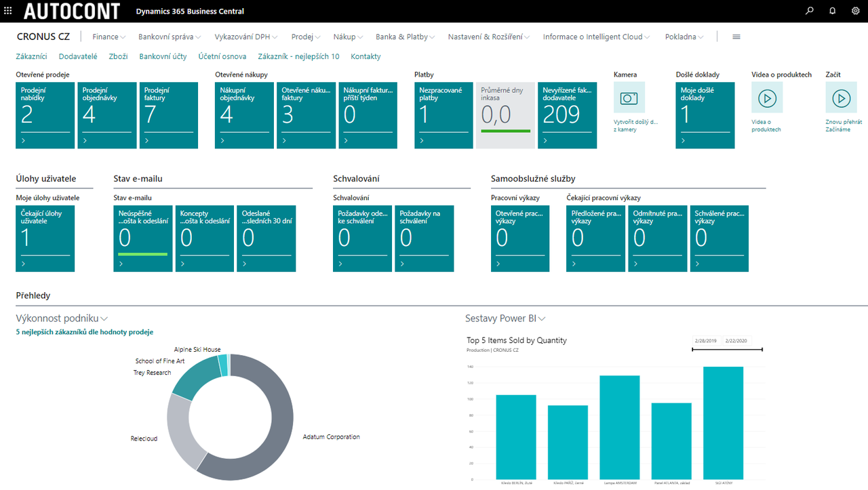The image size is (868, 490).
Task: Open Zákazník - nejlepších 10 link
Action: pos(299,57)
